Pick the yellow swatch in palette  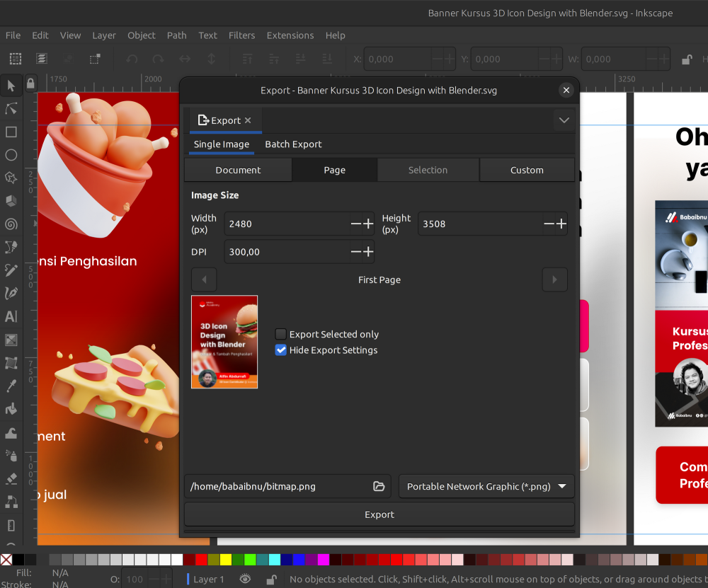click(x=226, y=560)
